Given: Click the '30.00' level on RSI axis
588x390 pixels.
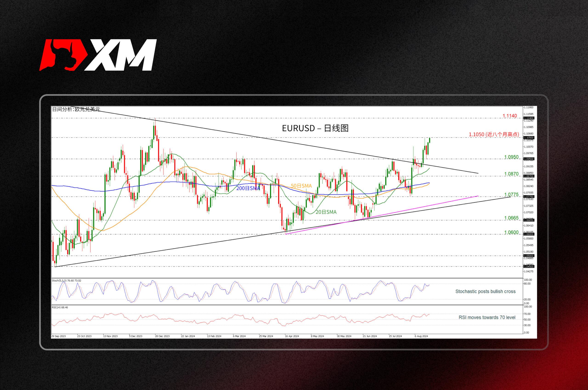Looking at the screenshot, I should pos(527,325).
